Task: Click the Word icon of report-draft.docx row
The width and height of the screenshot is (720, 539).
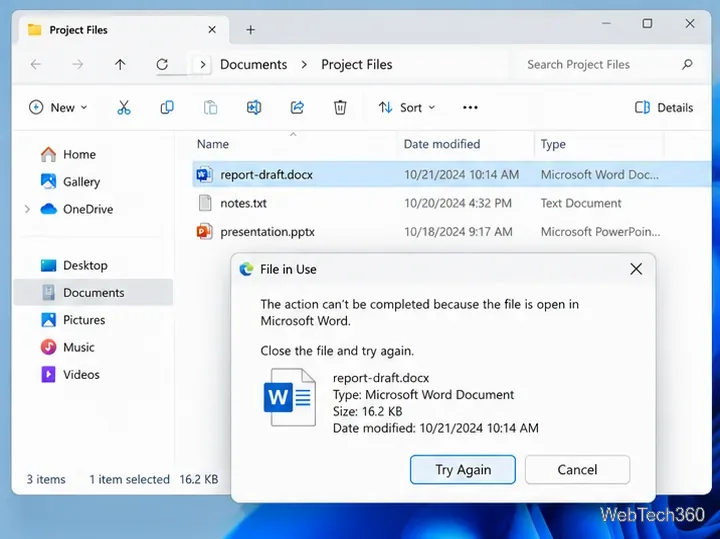Action: tap(204, 174)
